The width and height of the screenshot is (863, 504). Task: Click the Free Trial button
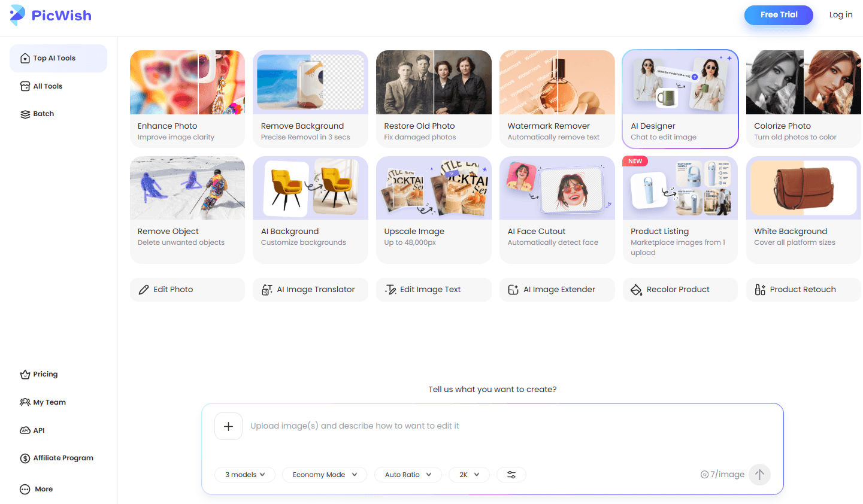[779, 15]
